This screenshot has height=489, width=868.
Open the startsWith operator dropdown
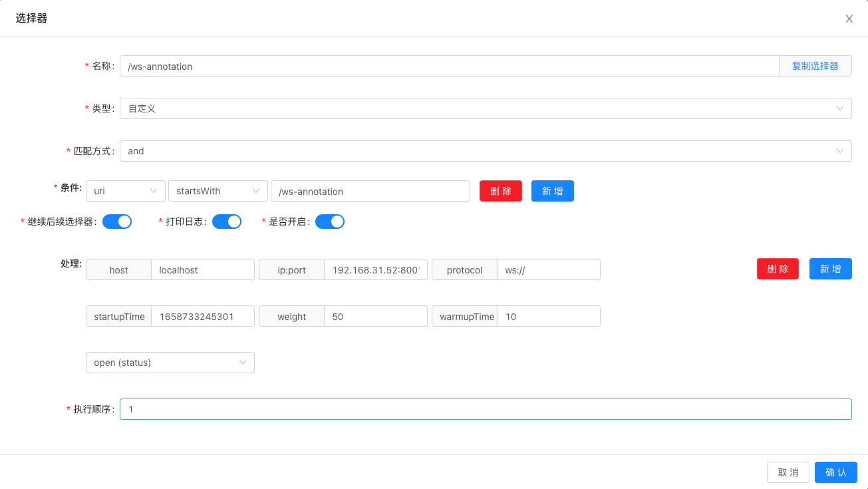[217, 191]
